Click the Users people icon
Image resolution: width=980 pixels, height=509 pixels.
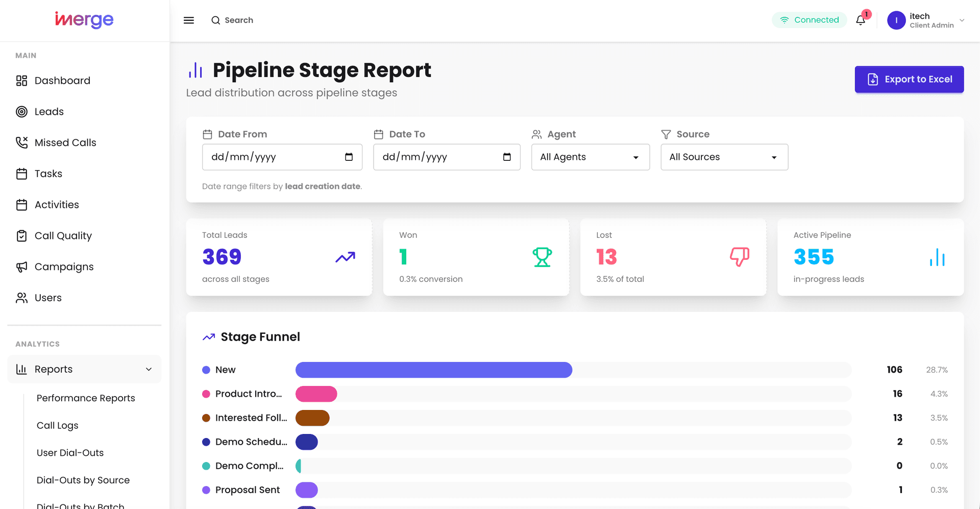(x=21, y=298)
